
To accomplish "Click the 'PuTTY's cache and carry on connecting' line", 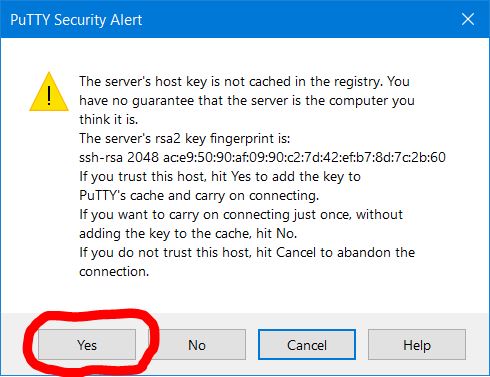I will 199,196.
